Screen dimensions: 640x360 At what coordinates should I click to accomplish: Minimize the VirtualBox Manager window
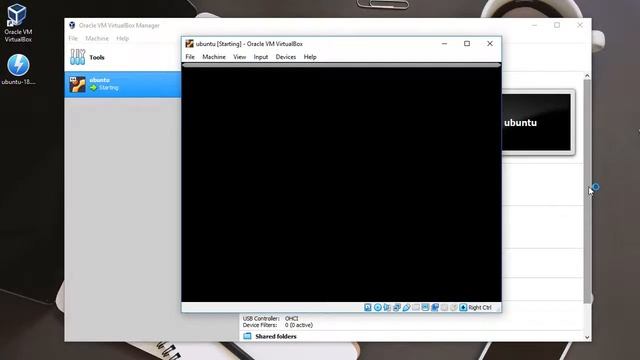pyautogui.click(x=534, y=25)
